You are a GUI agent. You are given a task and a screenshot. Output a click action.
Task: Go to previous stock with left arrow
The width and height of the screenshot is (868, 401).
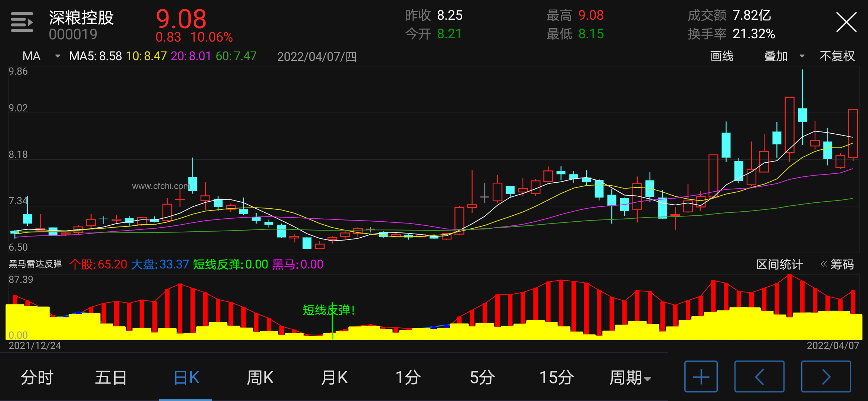click(x=759, y=377)
